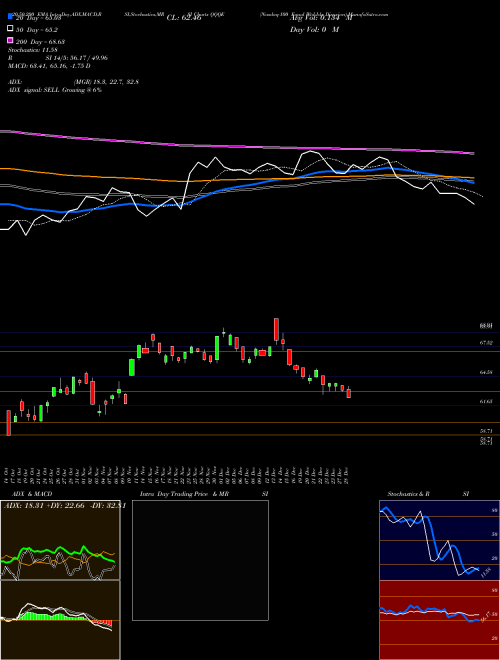Image resolution: width=500 pixels, height=660 pixels.
Task: Click the '20 Day = 63.93' legend text
Action: [39, 18]
